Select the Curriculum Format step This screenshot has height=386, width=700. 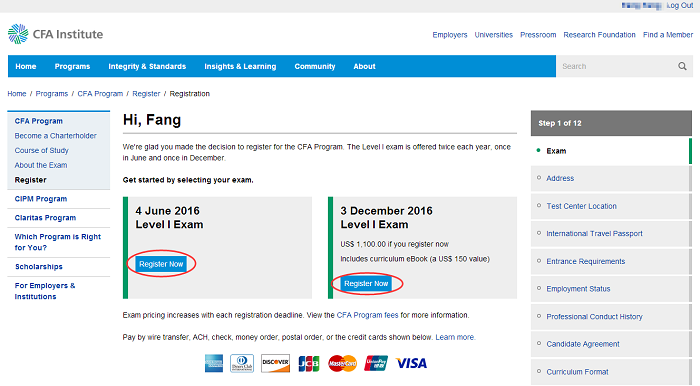pos(611,372)
